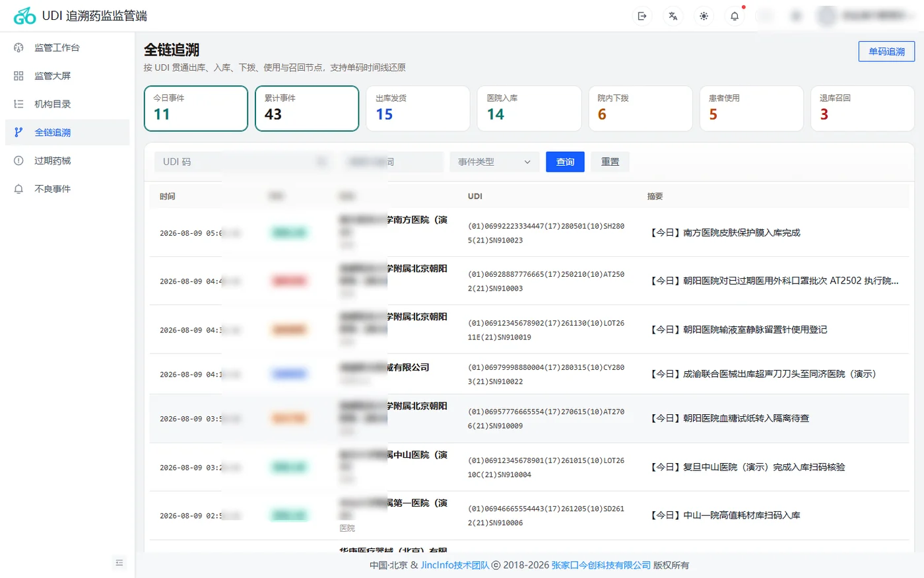Screen dimensions: 924x578
Task: Click the UDI ending SN910009
Action: (x=546, y=419)
